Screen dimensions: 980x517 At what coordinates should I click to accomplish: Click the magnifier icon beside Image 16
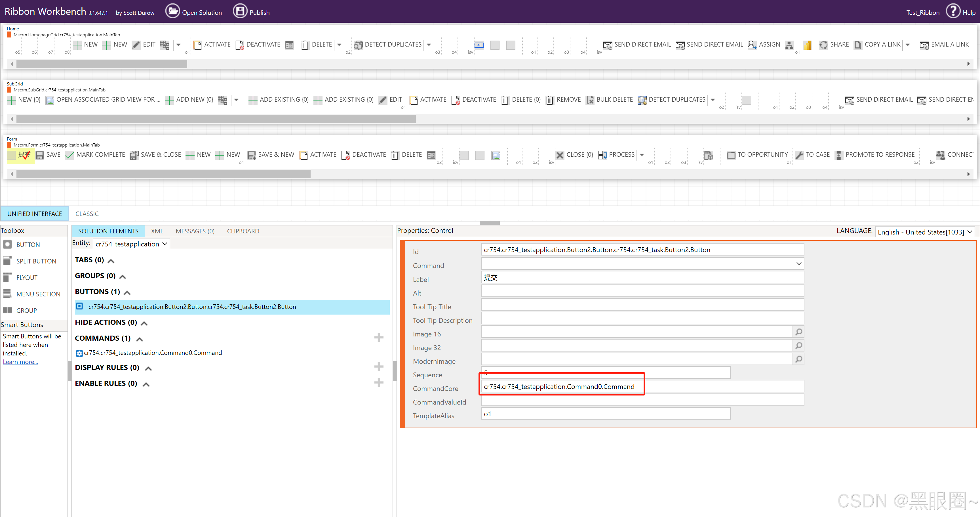tap(799, 332)
